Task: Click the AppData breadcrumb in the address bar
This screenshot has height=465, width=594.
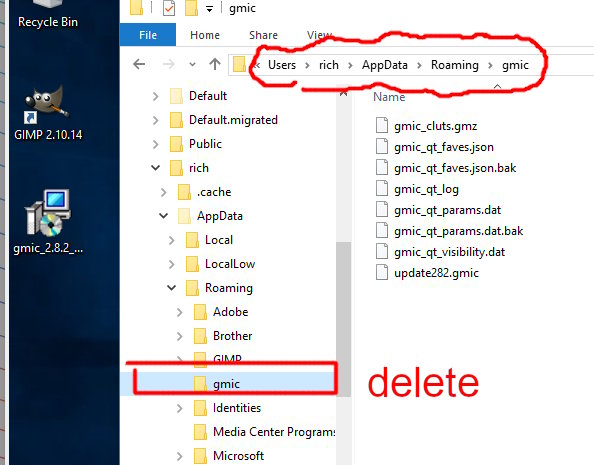Action: 385,65
